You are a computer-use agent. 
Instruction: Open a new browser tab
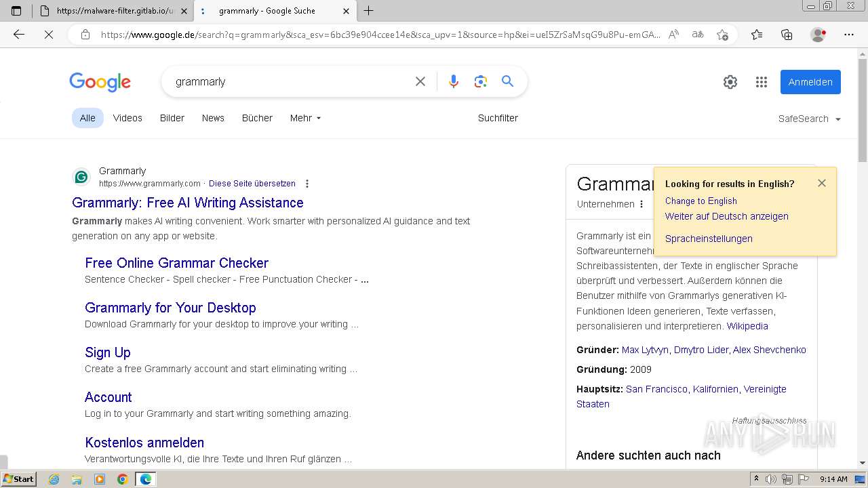[369, 11]
